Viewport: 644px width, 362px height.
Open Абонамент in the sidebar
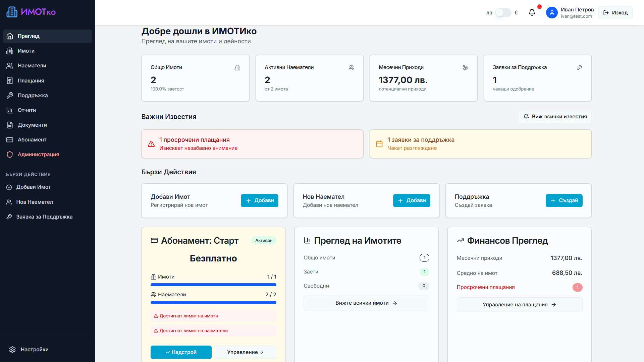click(x=47, y=140)
